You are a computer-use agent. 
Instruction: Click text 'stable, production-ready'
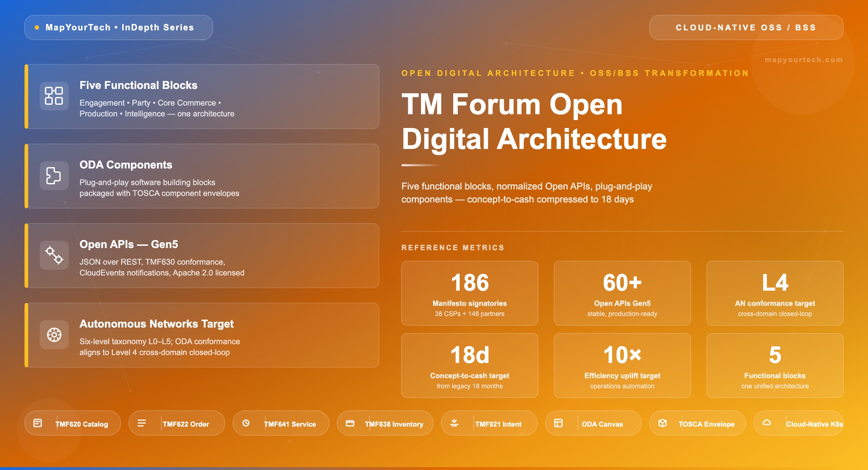point(622,314)
